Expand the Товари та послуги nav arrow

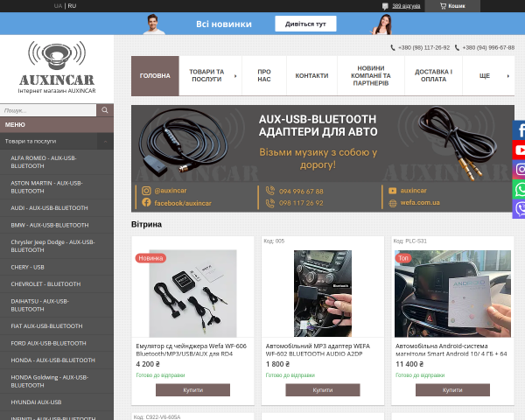tap(235, 76)
